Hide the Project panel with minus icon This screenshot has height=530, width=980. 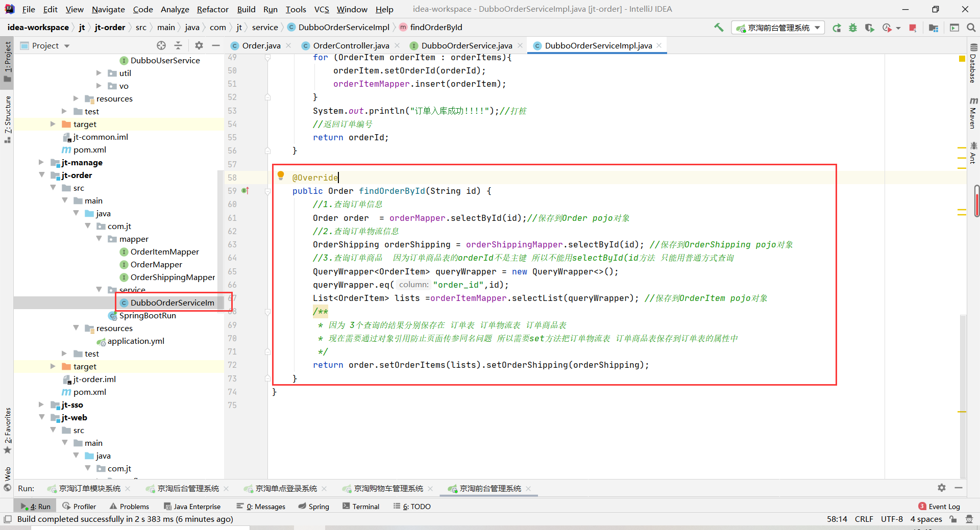216,45
